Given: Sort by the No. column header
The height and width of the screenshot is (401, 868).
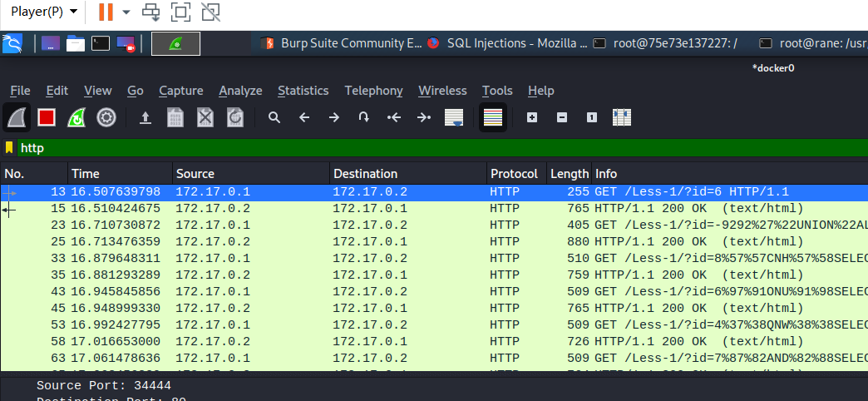Looking at the screenshot, I should click(x=34, y=174).
